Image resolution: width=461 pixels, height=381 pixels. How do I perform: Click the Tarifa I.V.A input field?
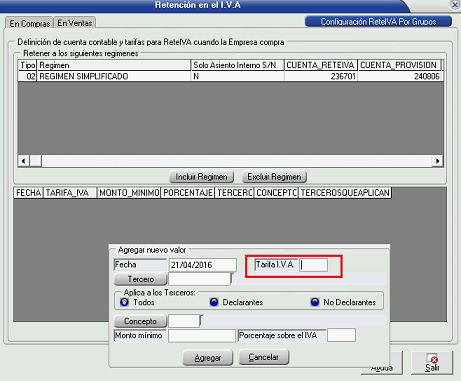313,265
